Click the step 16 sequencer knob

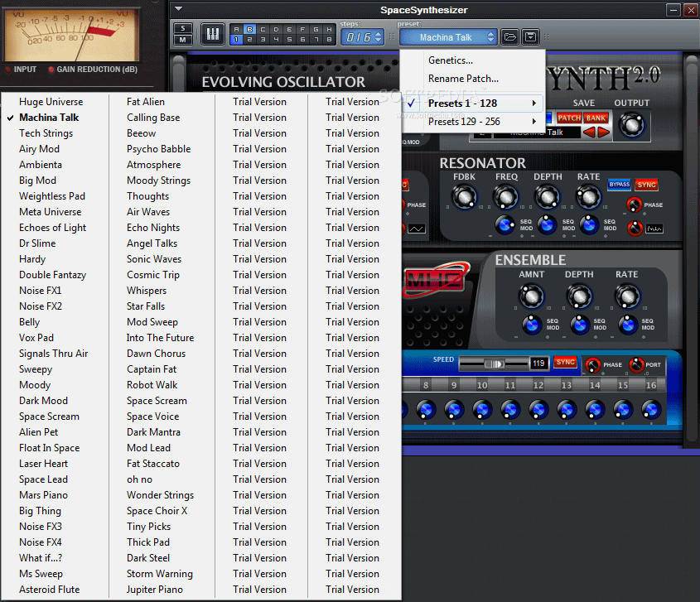pos(651,410)
